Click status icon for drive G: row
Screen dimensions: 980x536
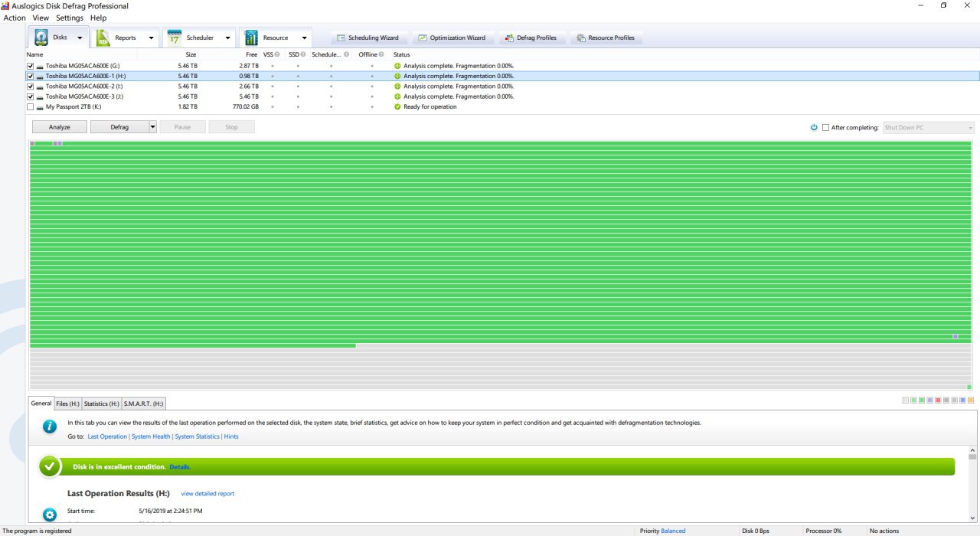[397, 66]
